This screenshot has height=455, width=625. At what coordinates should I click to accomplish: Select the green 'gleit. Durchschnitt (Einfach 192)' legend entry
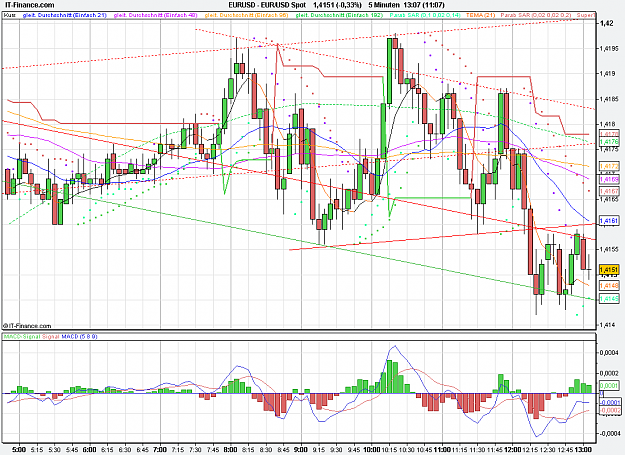point(339,15)
